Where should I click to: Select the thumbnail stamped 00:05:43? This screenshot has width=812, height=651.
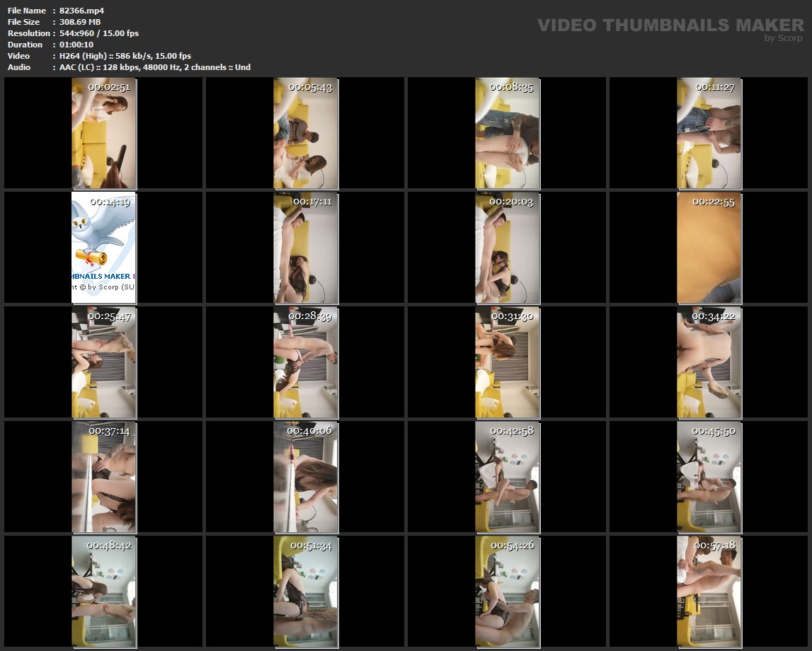(306, 134)
